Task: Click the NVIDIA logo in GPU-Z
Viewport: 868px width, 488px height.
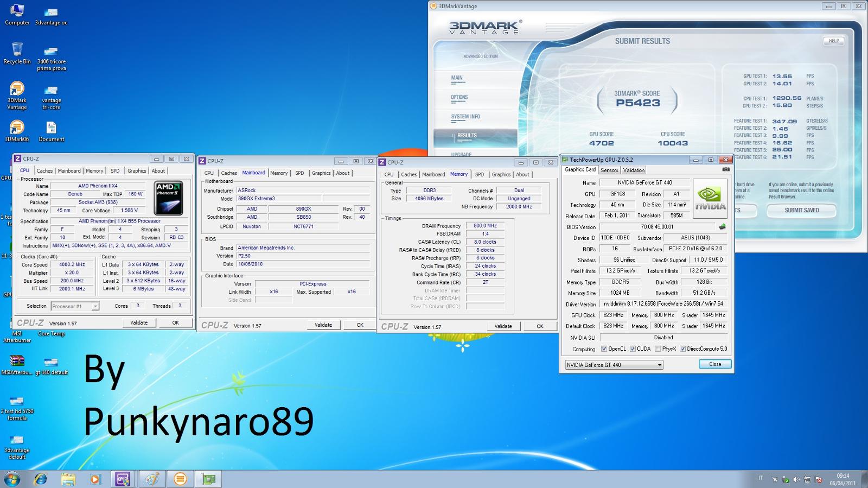Action: coord(710,198)
